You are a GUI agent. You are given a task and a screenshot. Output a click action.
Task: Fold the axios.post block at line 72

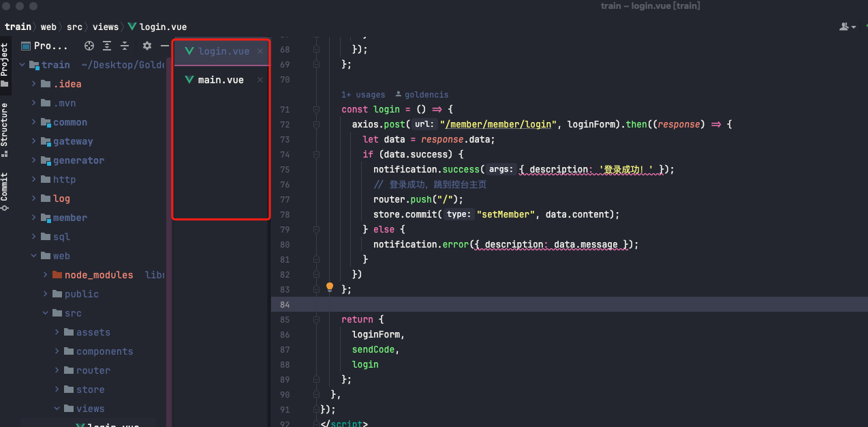click(x=316, y=124)
